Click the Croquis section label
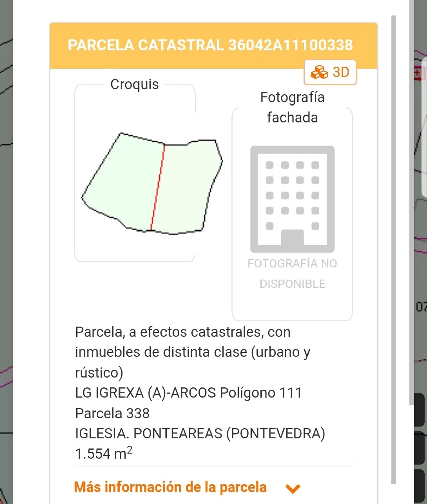 coord(135,84)
